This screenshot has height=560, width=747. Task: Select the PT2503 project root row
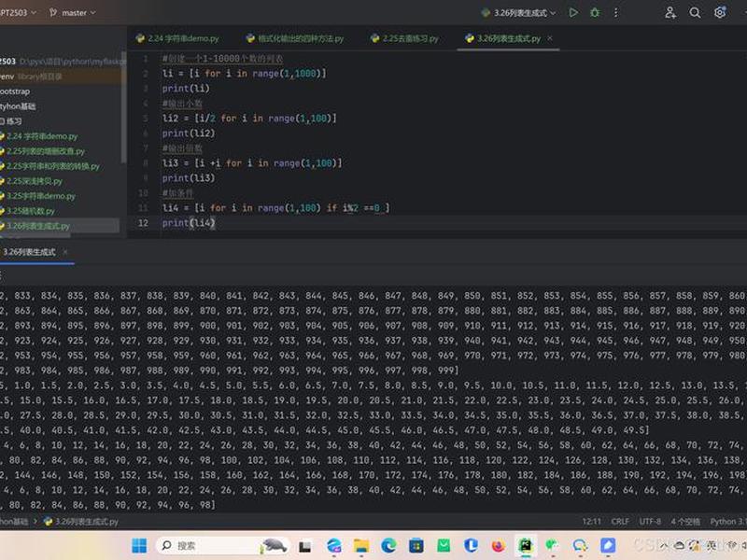tap(62, 62)
